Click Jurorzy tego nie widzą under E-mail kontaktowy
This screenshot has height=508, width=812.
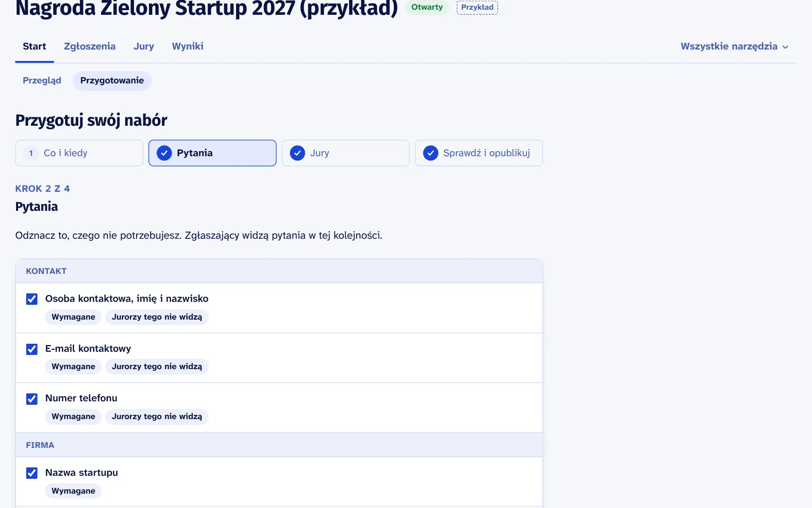[x=157, y=367]
